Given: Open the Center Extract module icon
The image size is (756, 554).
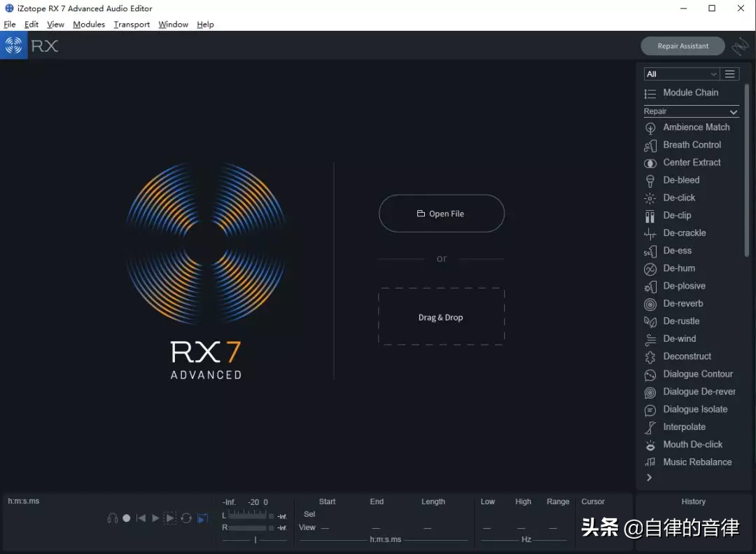Looking at the screenshot, I should 650,163.
